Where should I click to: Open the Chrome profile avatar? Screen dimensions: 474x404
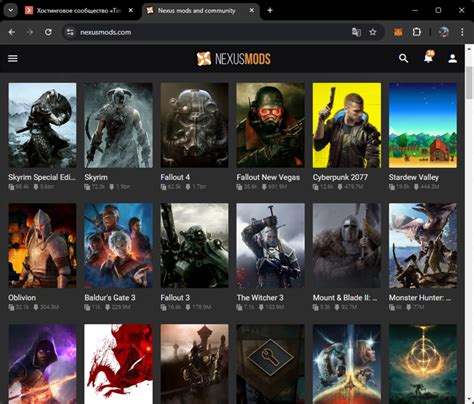tap(443, 32)
